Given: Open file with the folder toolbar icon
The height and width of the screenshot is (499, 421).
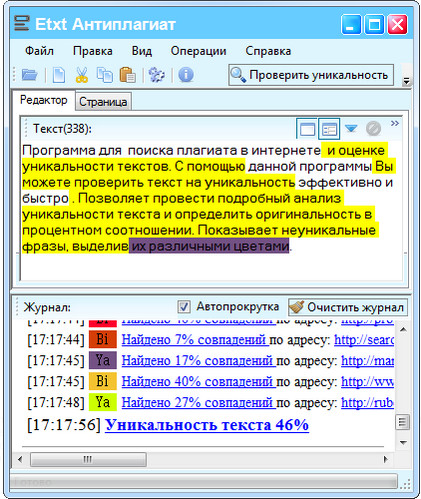Looking at the screenshot, I should [x=29, y=75].
